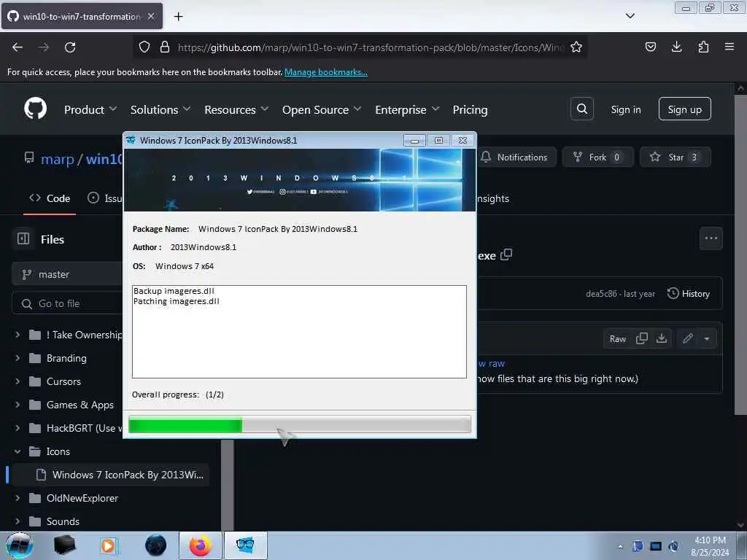The image size is (747, 560).
Task: Click the Go to file search field
Action: point(68,303)
